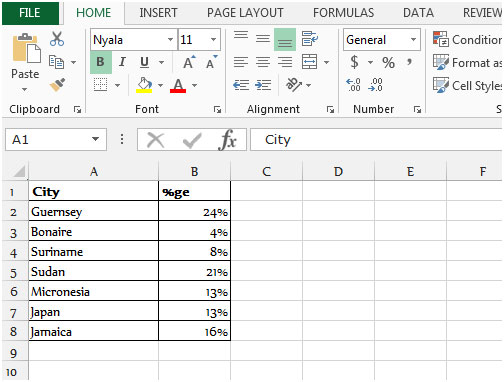Open Conditional Formatting menu
Image resolution: width=504 pixels, height=382 pixels.
click(467, 40)
